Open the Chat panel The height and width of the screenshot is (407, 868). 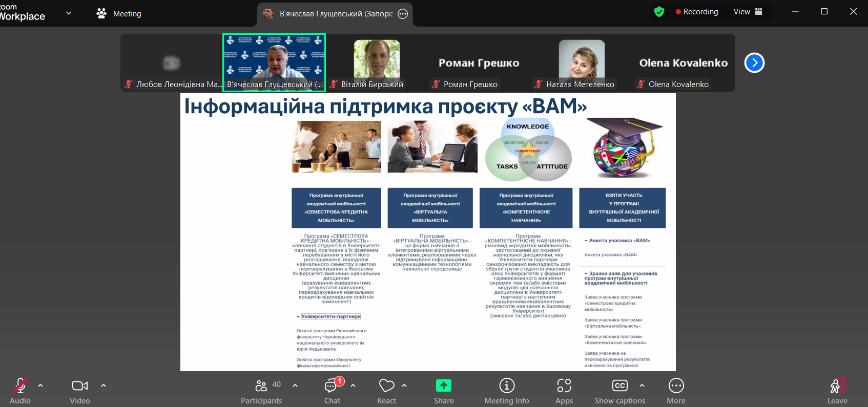click(332, 391)
